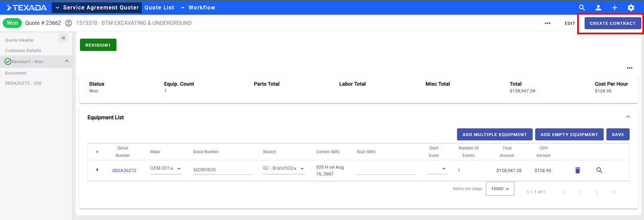Open three-dot menu next to EDIT
This screenshot has height=220, width=644.
[547, 23]
